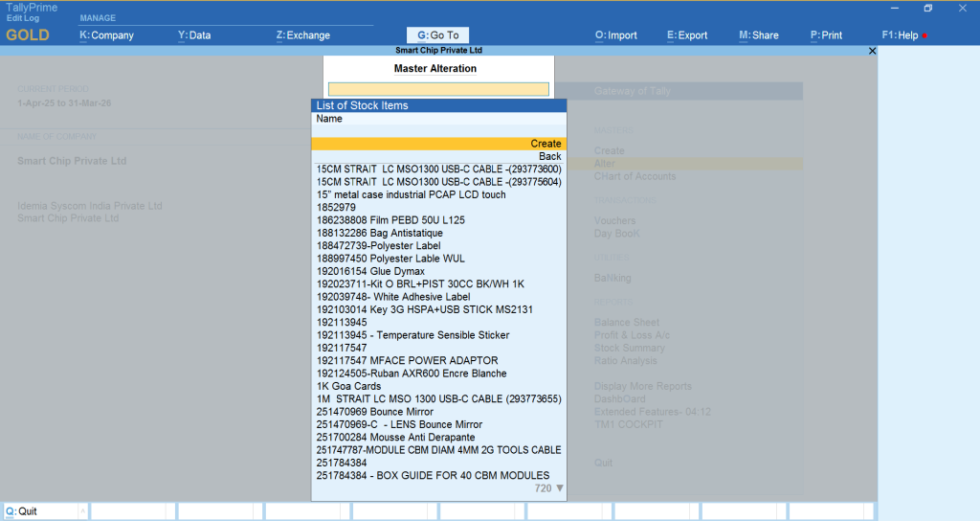Click the Master Alteration search field
The height and width of the screenshot is (521, 980).
click(438, 89)
